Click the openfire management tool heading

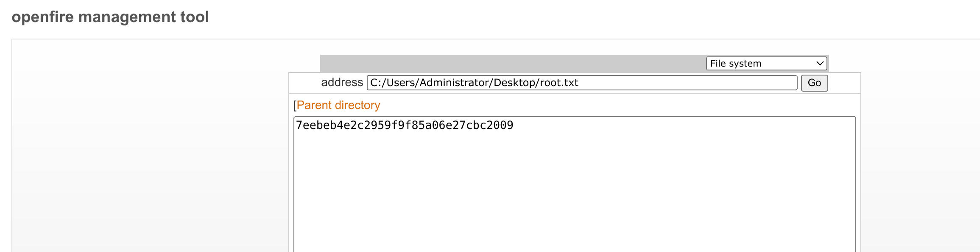pos(110,17)
